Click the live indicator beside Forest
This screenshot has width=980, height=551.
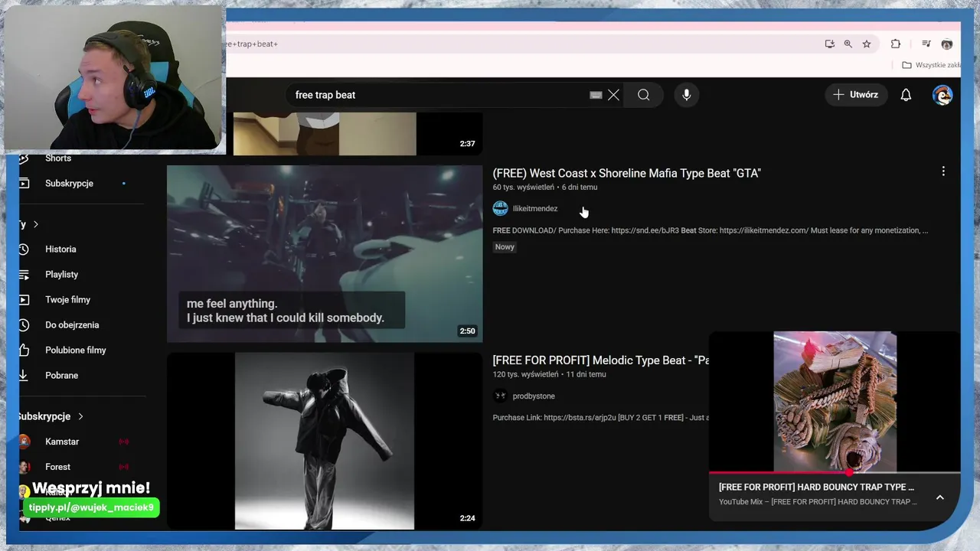pyautogui.click(x=123, y=467)
